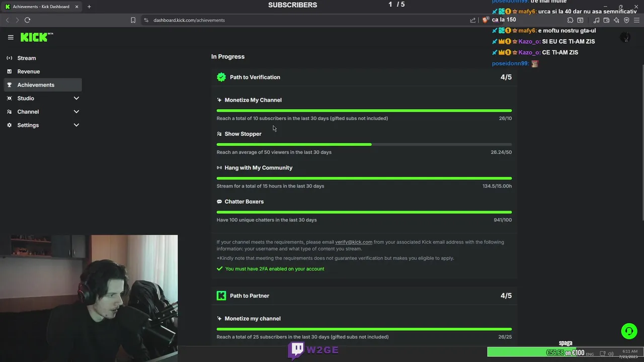Viewport: 644px width, 362px height.
Task: Open the Settings sidebar section
Action: click(43, 125)
